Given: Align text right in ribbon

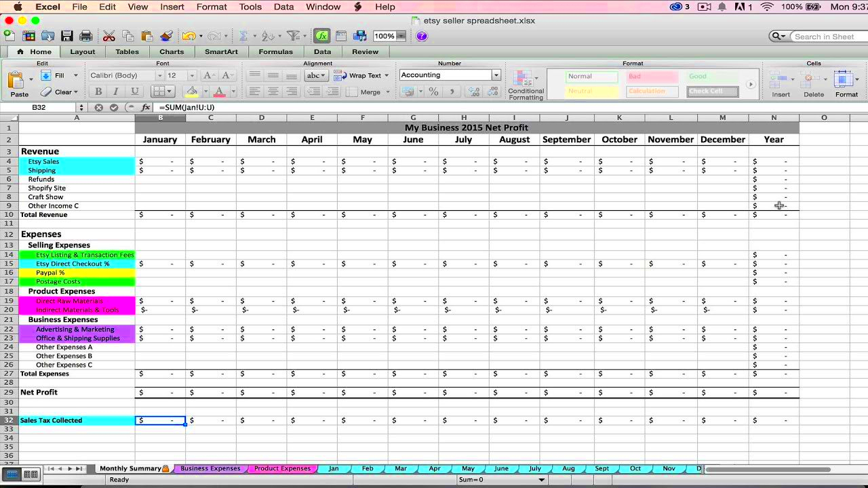Looking at the screenshot, I should pyautogui.click(x=292, y=91).
